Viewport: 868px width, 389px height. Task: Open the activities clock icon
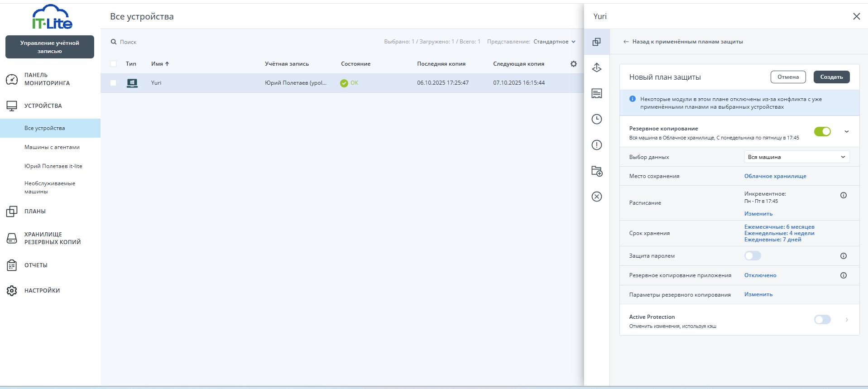[x=596, y=119]
